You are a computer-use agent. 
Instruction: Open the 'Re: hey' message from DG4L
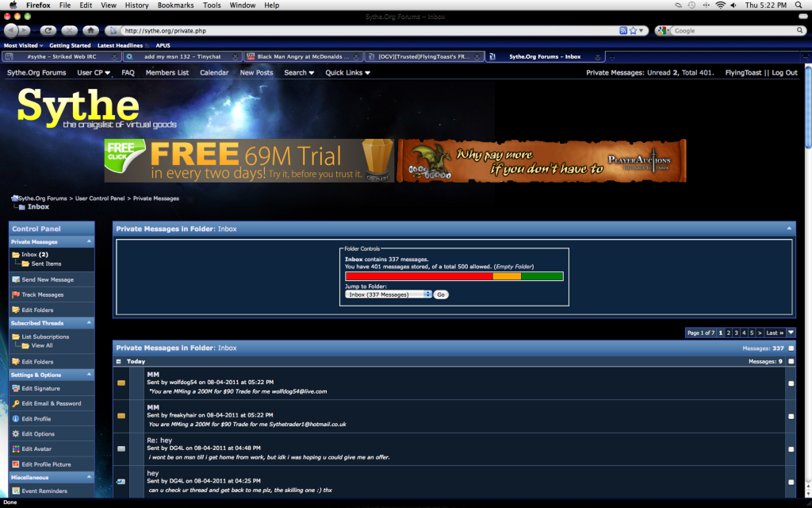point(159,440)
